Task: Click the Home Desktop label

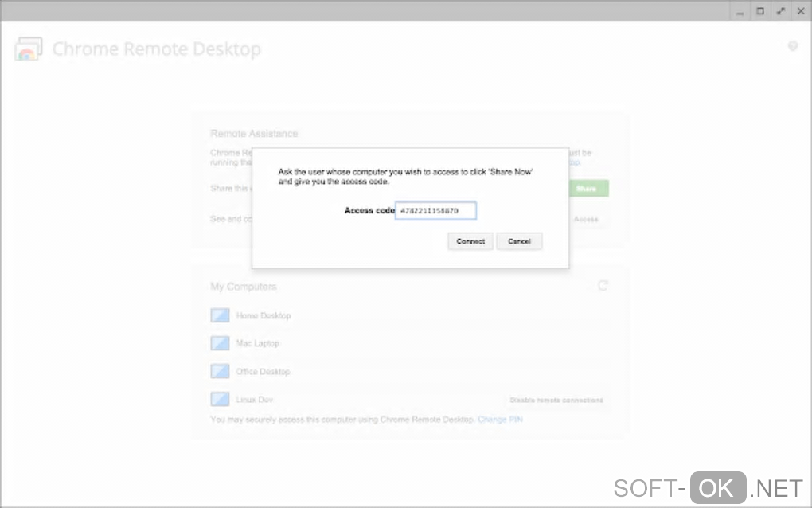Action: [x=263, y=315]
